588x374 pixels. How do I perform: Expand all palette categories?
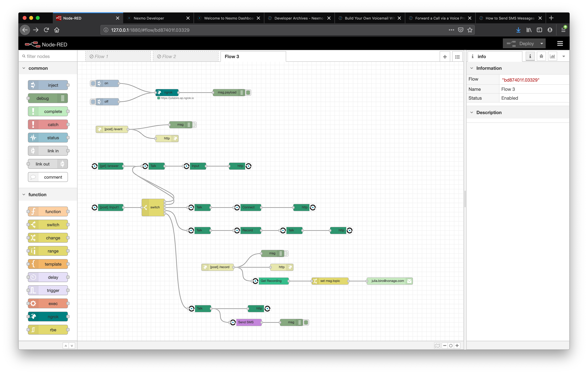coord(72,346)
